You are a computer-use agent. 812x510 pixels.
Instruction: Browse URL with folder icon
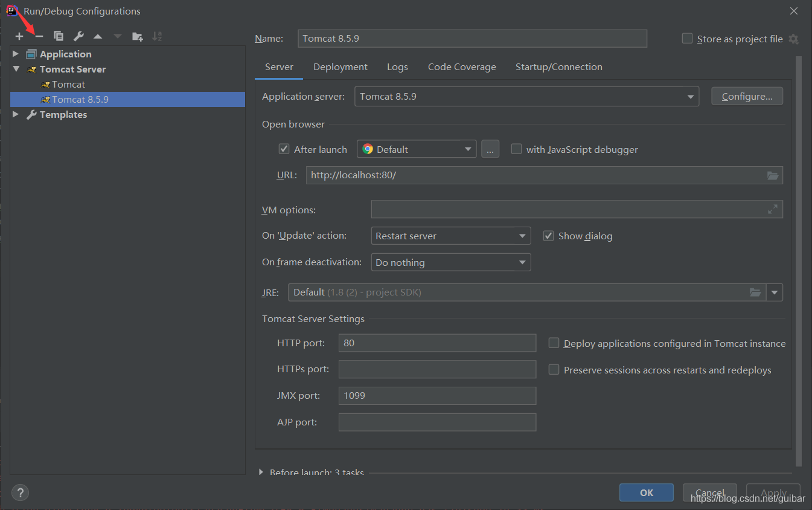click(773, 175)
